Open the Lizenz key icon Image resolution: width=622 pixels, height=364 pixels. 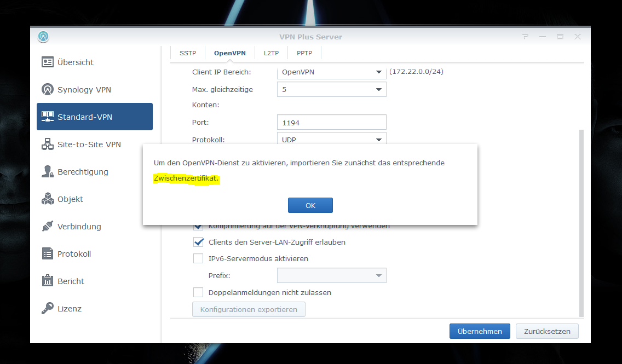click(48, 308)
